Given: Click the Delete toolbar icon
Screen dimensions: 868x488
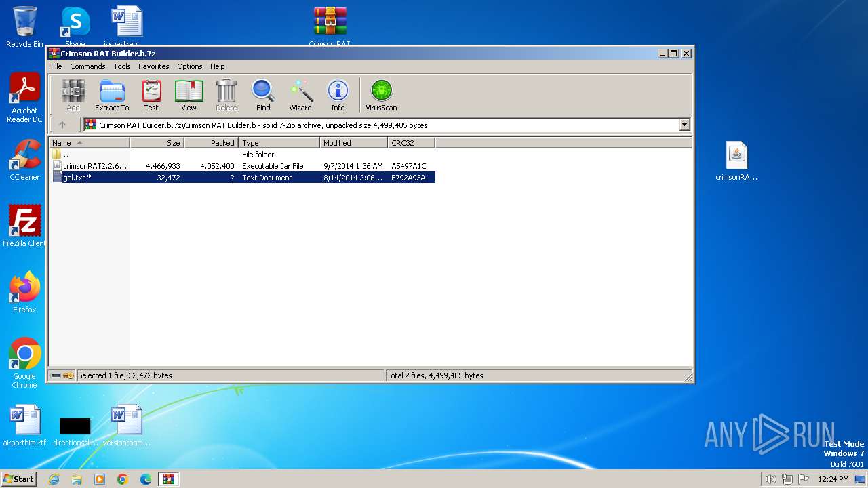Looking at the screenshot, I should (226, 96).
